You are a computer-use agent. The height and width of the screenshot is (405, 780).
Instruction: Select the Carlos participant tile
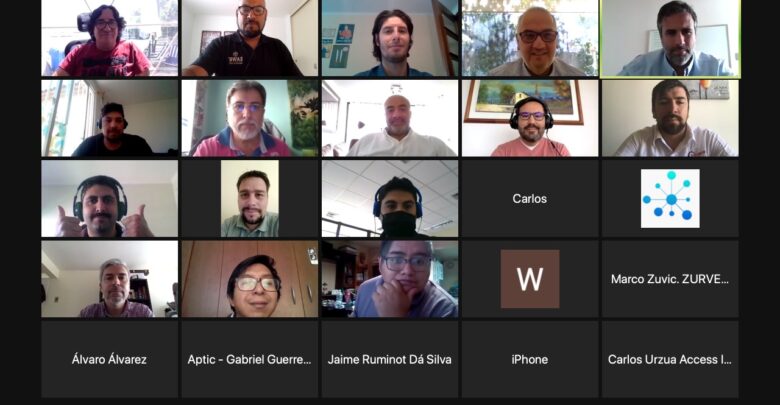(x=530, y=199)
